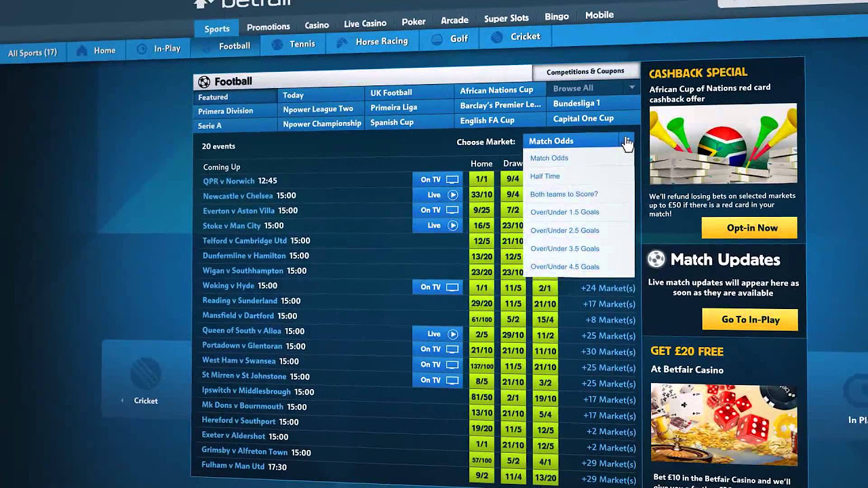
Task: Open the Bingo tab
Action: [x=557, y=16]
